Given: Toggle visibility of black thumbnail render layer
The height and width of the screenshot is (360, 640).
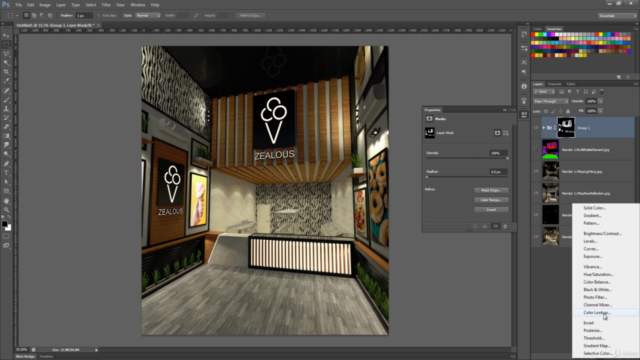Looking at the screenshot, I should coord(536,215).
